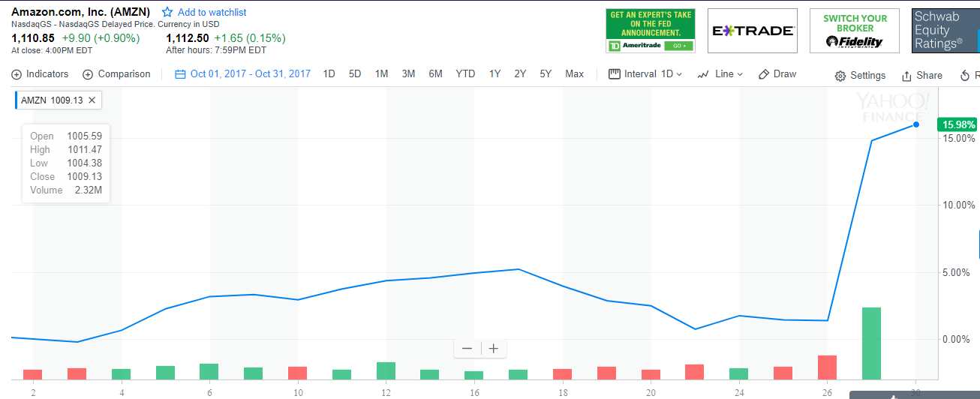Open the TD Ameritrade Fed announcement ad
The height and width of the screenshot is (399, 980).
(651, 31)
